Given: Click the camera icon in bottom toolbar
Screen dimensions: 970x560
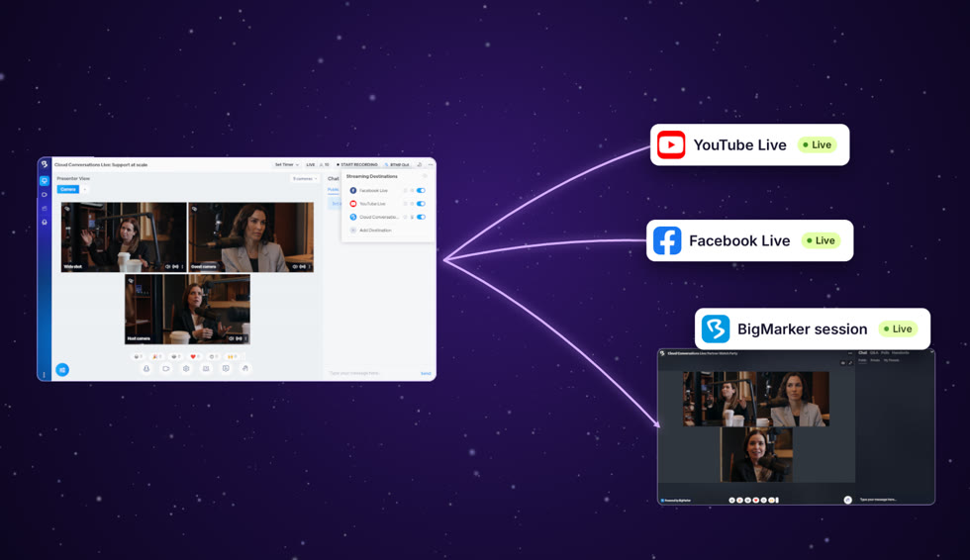Looking at the screenshot, I should point(166,368).
